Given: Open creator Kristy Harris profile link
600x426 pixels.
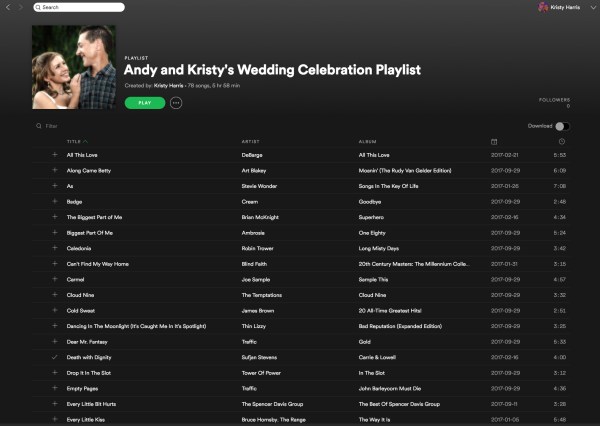Looking at the screenshot, I should 175,86.
